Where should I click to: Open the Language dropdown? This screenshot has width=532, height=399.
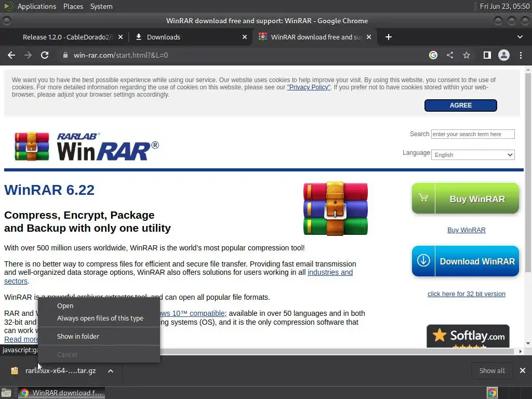point(473,155)
